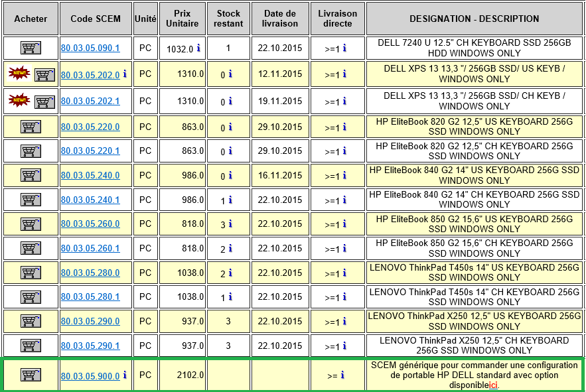The height and width of the screenshot is (392, 586).
Task: Click NEW badge on 80.03.05.202.1 row
Action: (19, 100)
